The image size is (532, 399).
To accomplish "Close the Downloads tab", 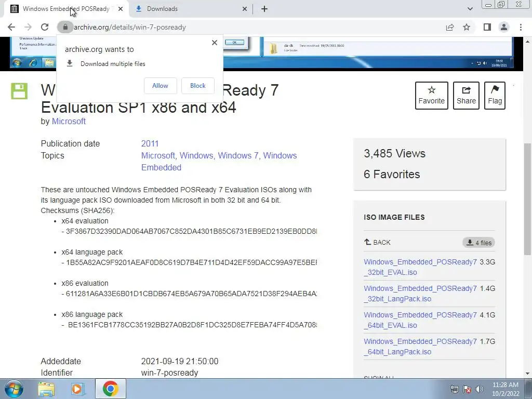I will click(x=245, y=9).
